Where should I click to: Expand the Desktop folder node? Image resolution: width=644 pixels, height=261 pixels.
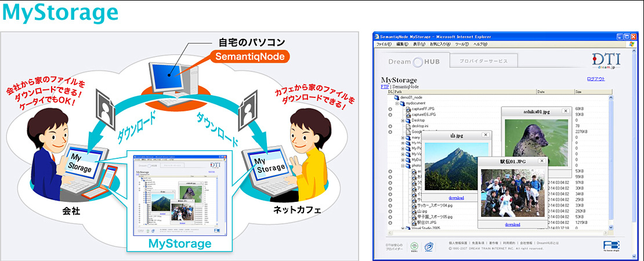[x=403, y=121]
